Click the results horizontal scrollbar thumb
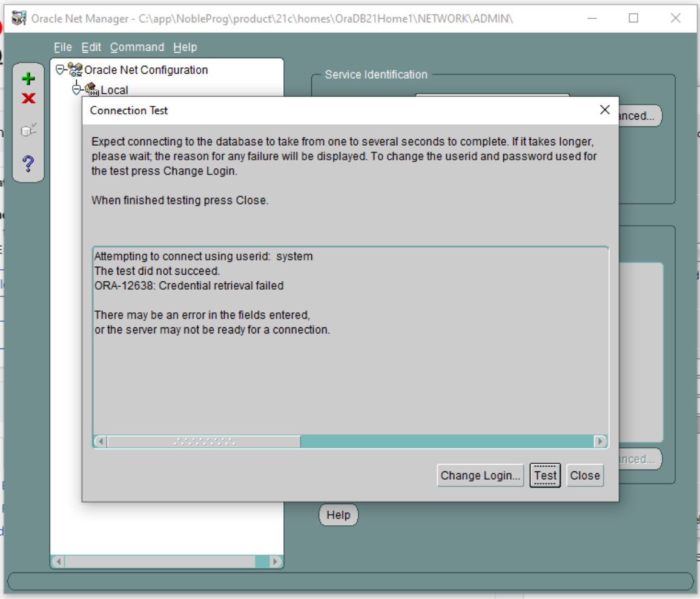The height and width of the screenshot is (599, 700). [x=204, y=442]
